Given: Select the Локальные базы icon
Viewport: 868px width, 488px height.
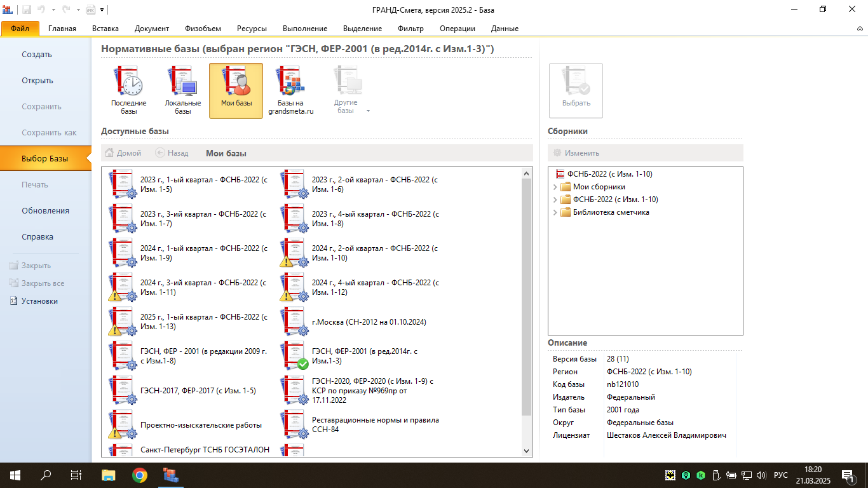Looking at the screenshot, I should (182, 91).
